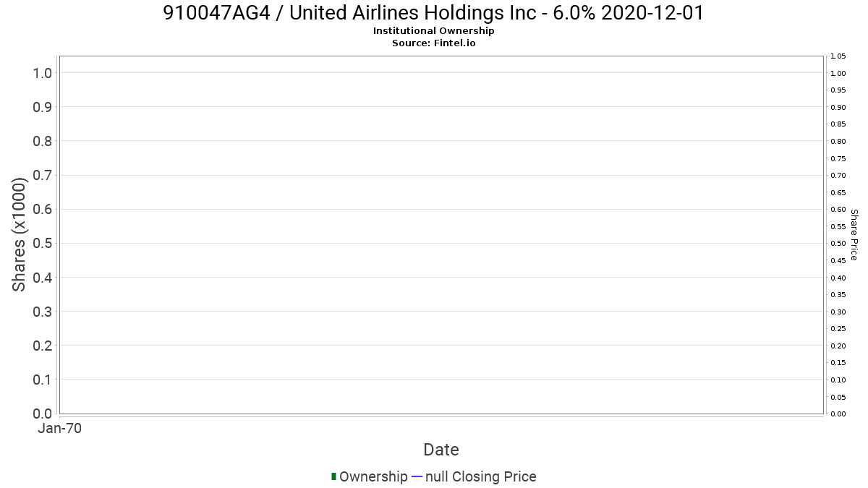868x488 pixels.
Task: Click the 1.05 tick on Share Price axis
Action: pyautogui.click(x=838, y=56)
